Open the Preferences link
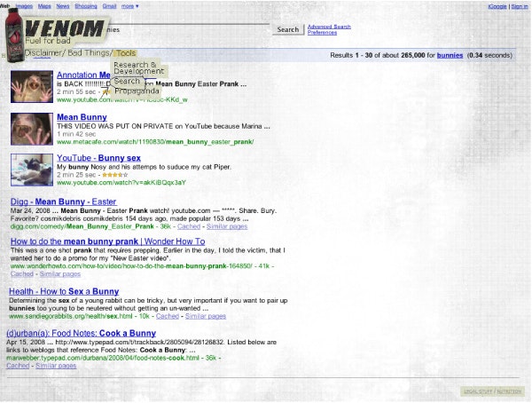Image resolution: width=532 pixels, height=403 pixels. 322,33
